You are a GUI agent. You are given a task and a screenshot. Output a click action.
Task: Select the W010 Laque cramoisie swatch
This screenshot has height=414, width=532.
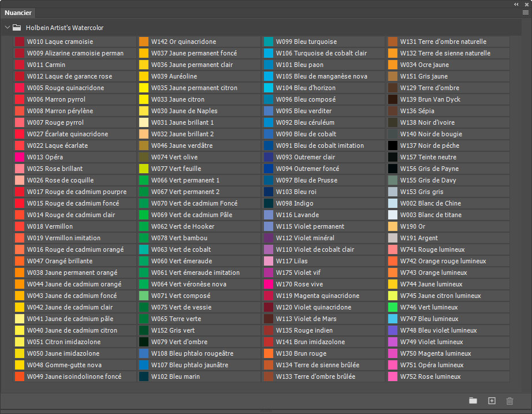pyautogui.click(x=20, y=42)
